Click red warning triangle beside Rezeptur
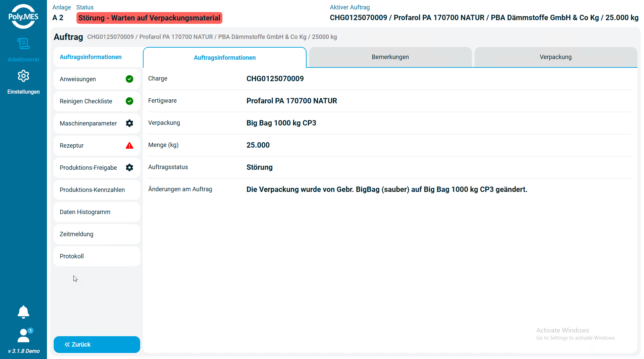The image size is (644, 359). tap(129, 145)
